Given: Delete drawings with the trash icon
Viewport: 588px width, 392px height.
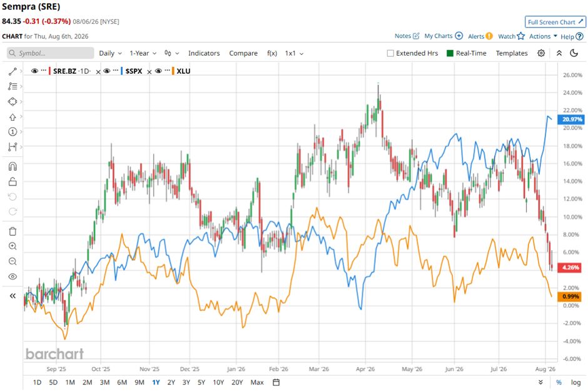Looking at the screenshot, I should pos(13,231).
